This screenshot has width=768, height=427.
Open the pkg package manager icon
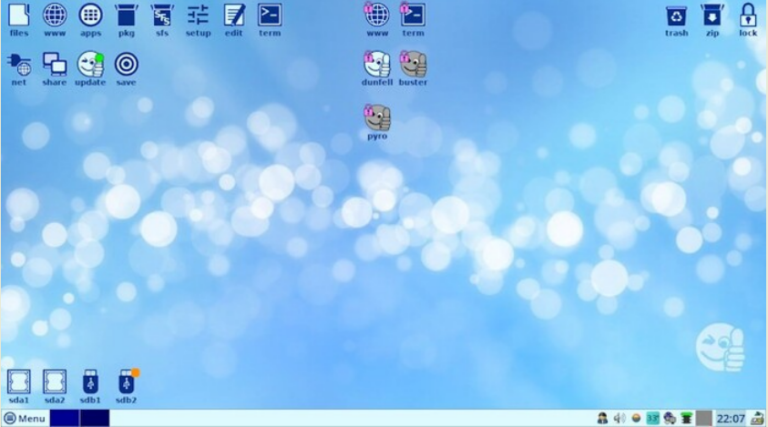pyautogui.click(x=126, y=16)
